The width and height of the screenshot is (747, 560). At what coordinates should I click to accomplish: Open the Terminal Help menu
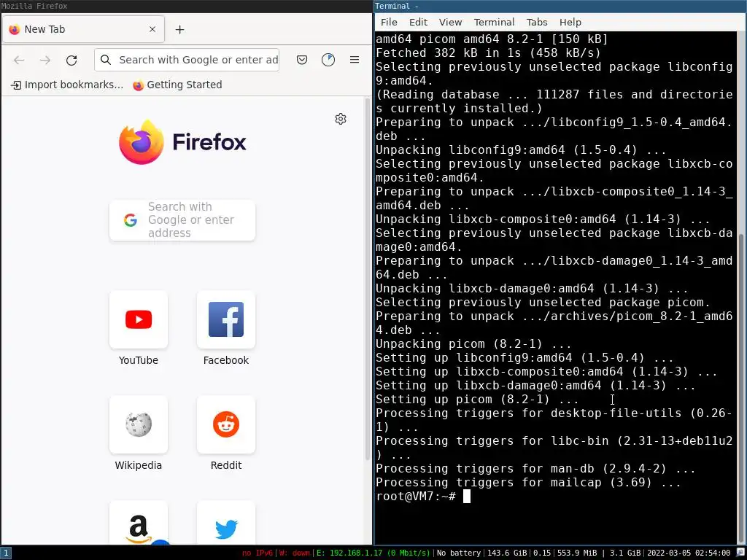coord(570,23)
